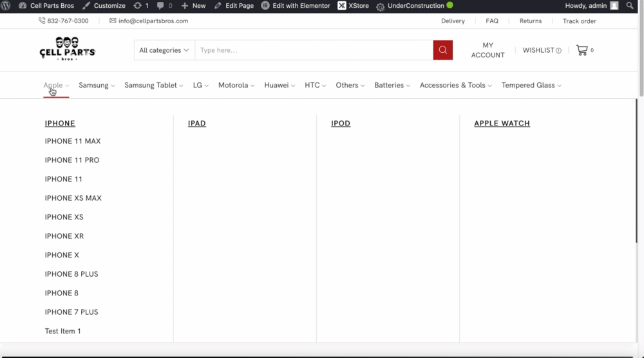Image resolution: width=644 pixels, height=358 pixels.
Task: Select IPHONE XR
Action: (x=64, y=236)
